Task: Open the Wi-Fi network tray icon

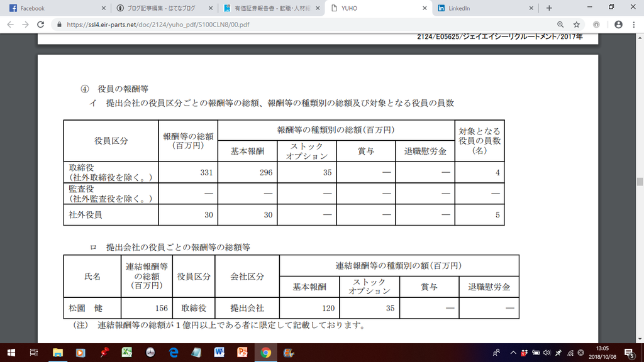Action: point(570,353)
